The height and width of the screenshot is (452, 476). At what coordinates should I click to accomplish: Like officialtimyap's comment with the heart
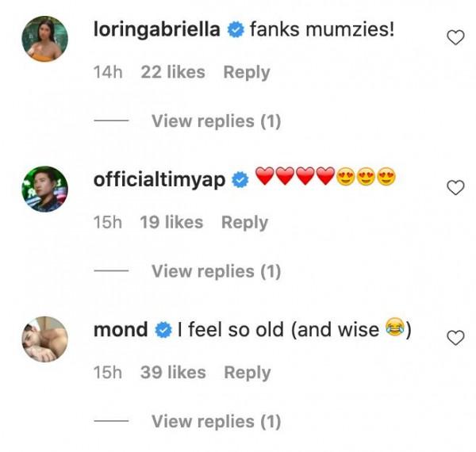pos(455,188)
